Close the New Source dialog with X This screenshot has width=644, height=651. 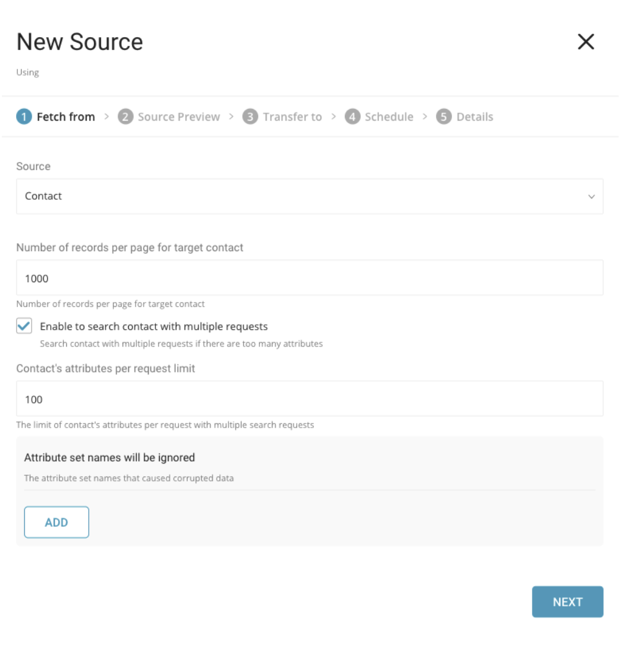coord(585,41)
